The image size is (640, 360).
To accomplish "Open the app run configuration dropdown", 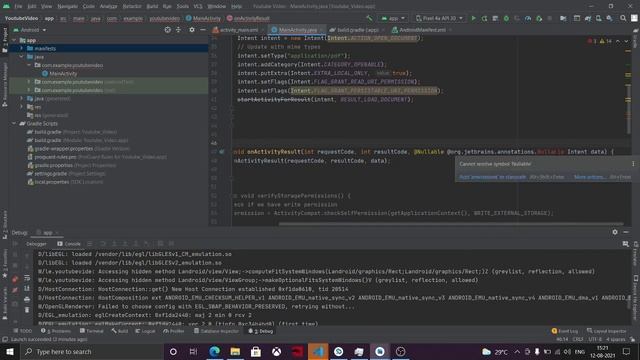I will click(393, 18).
